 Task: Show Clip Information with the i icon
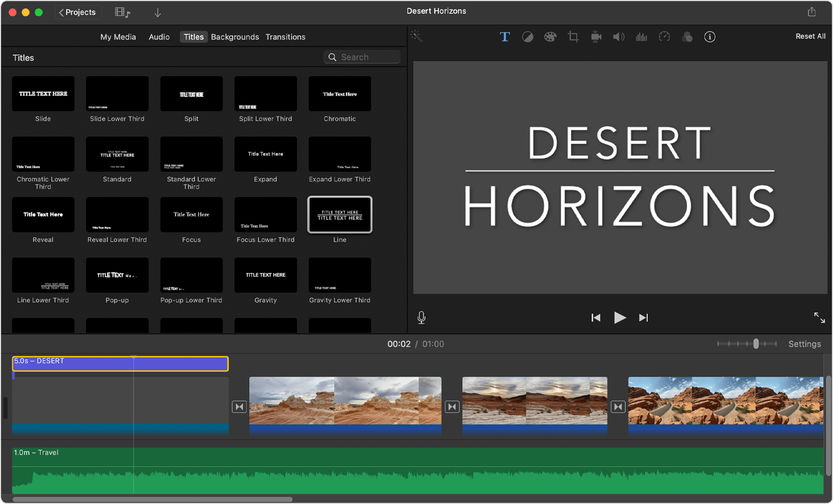point(710,36)
